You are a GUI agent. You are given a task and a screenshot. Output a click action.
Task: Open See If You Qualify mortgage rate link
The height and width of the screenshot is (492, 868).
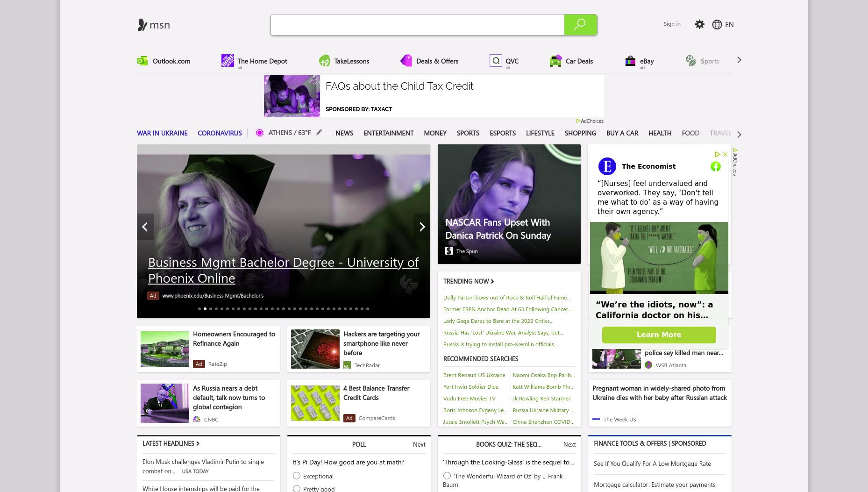[652, 463]
